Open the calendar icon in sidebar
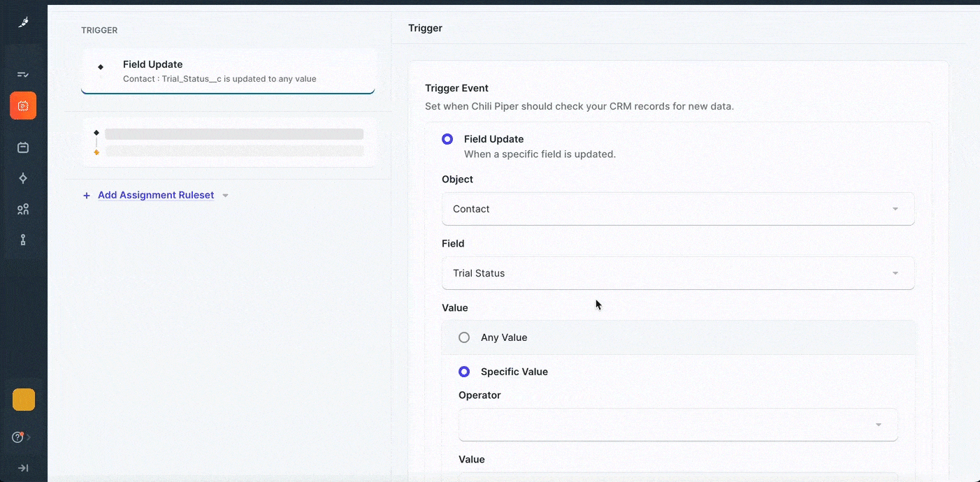The height and width of the screenshot is (482, 980). 23,147
